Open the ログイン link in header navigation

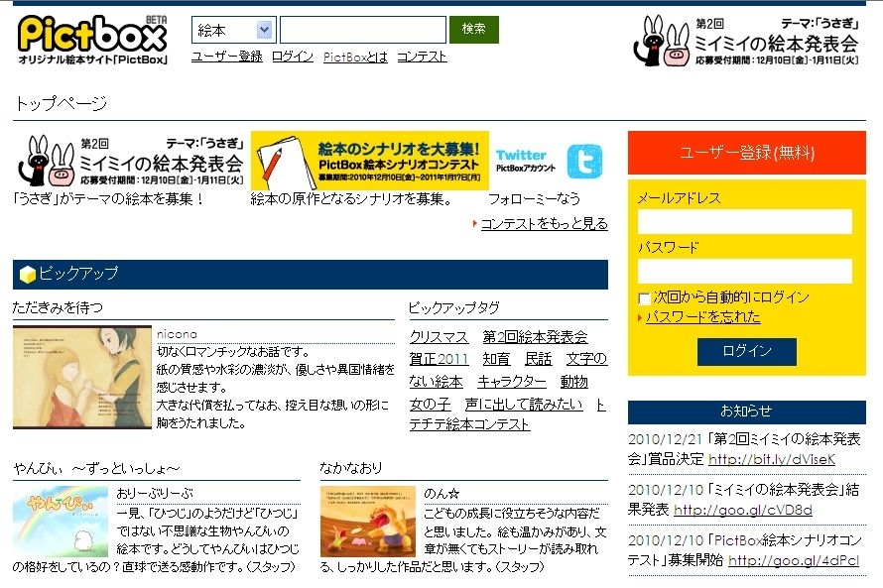pyautogui.click(x=293, y=57)
